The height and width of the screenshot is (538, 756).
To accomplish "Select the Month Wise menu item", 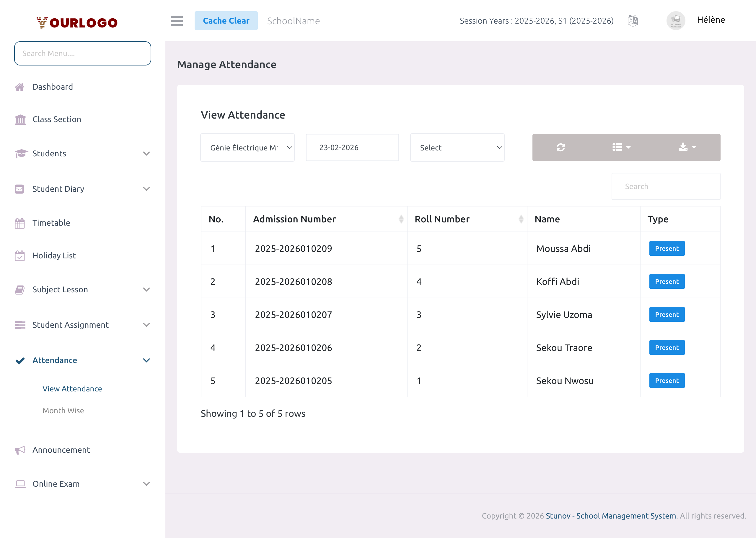I will pos(63,411).
